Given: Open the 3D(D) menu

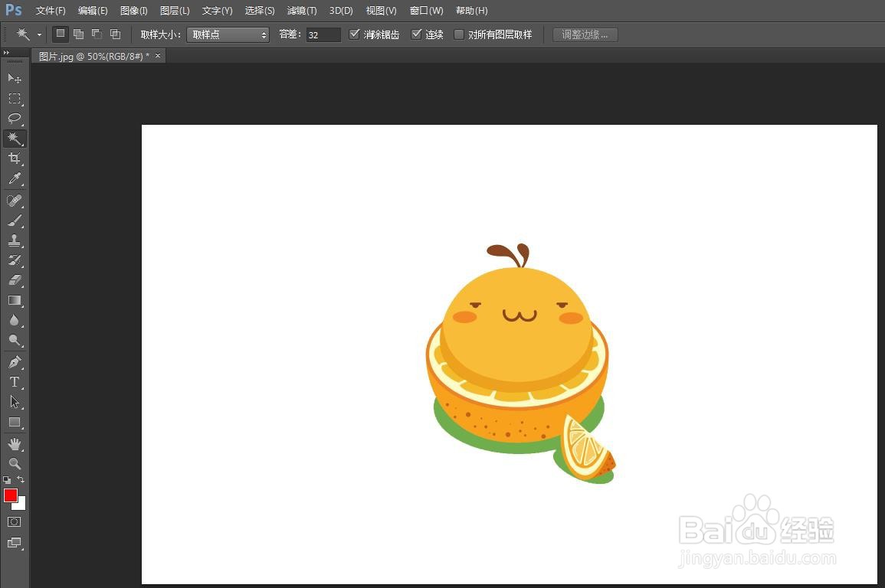Looking at the screenshot, I should point(341,11).
